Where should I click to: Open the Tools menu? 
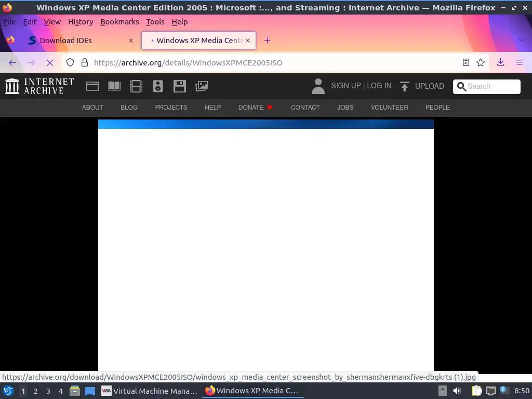155,22
